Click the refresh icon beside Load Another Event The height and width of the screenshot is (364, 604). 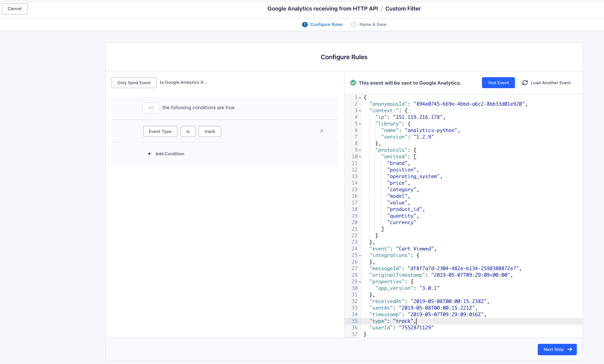pos(525,82)
